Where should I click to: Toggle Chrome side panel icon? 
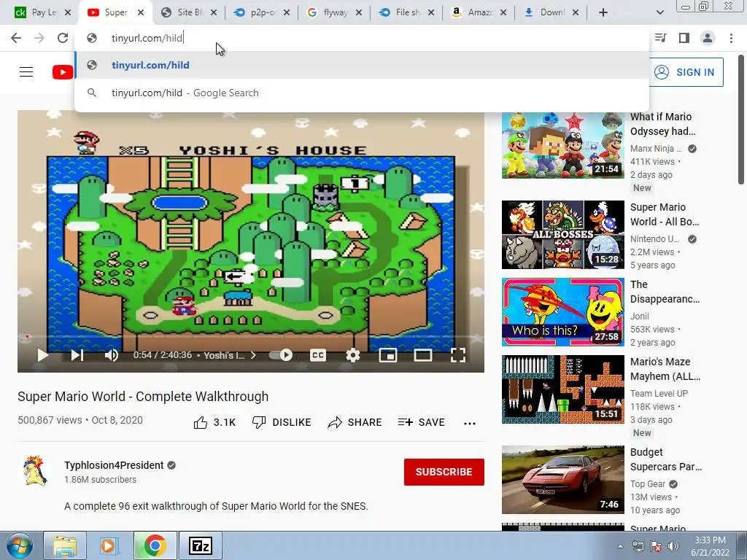pyautogui.click(x=684, y=38)
